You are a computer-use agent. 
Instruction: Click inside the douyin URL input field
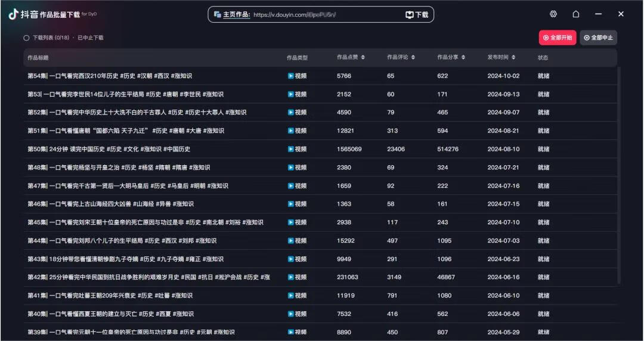click(x=322, y=15)
